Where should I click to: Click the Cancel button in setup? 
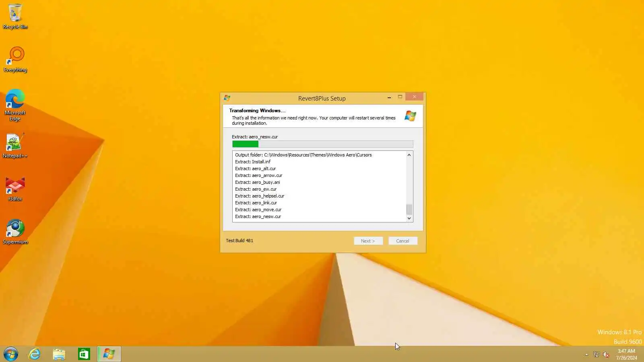(403, 241)
